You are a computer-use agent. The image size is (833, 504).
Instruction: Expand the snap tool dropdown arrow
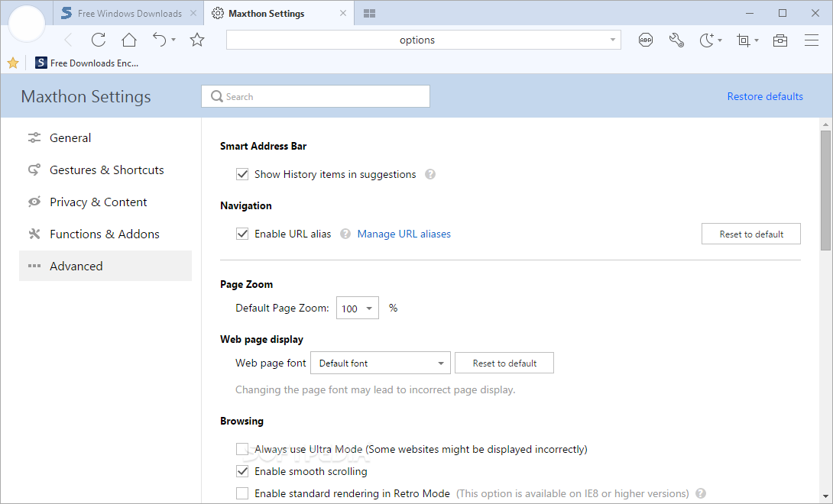coord(757,40)
